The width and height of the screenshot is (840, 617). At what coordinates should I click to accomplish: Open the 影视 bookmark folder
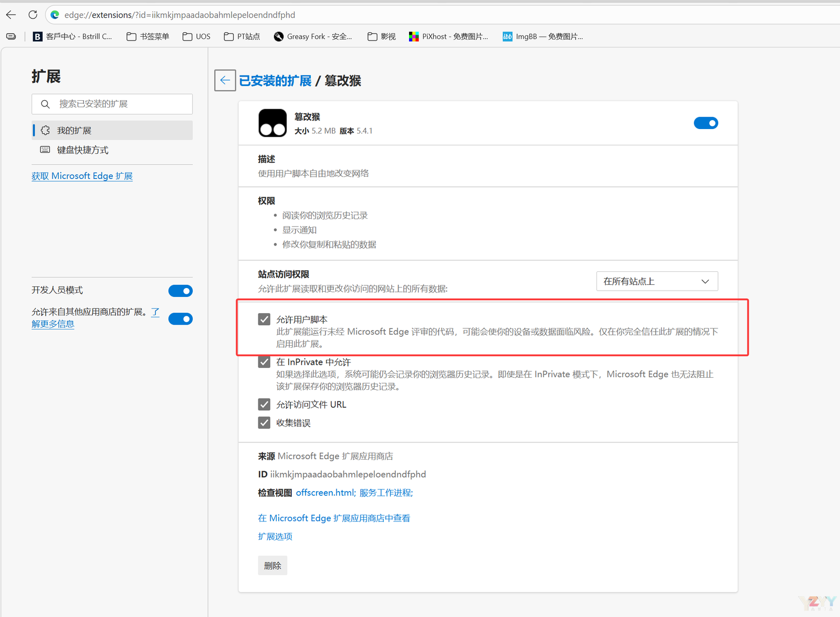pos(382,36)
